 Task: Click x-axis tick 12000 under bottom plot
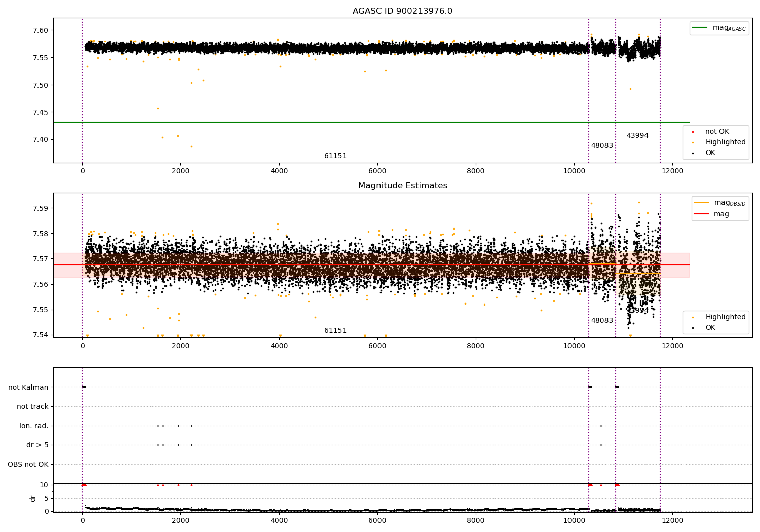pos(672,521)
